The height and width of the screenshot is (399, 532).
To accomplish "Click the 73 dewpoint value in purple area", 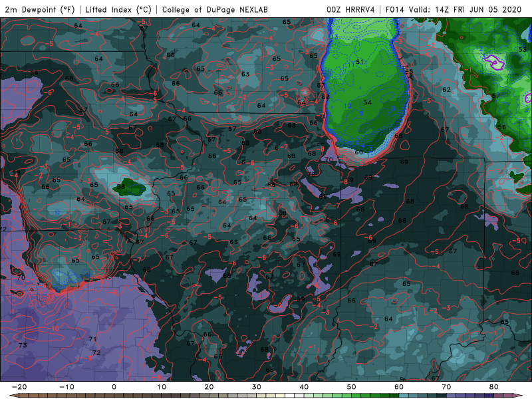I will 23,345.
